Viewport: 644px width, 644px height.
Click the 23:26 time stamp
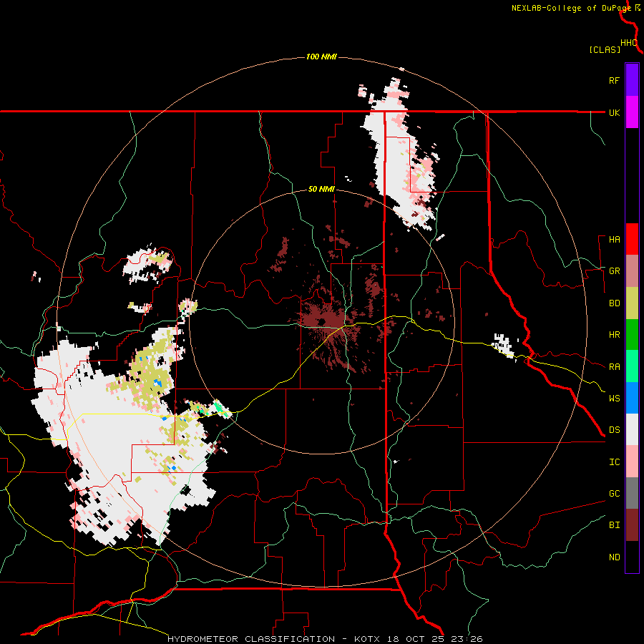pos(466,639)
